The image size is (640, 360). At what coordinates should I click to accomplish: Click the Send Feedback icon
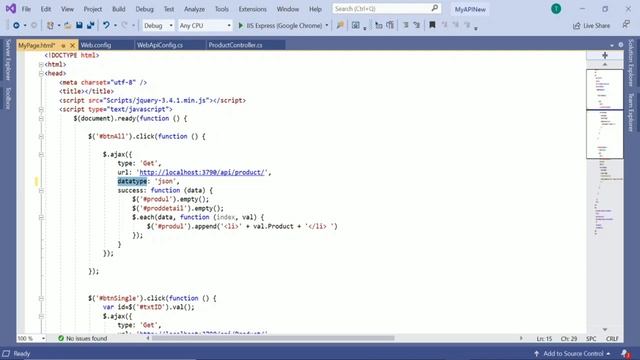click(x=626, y=25)
